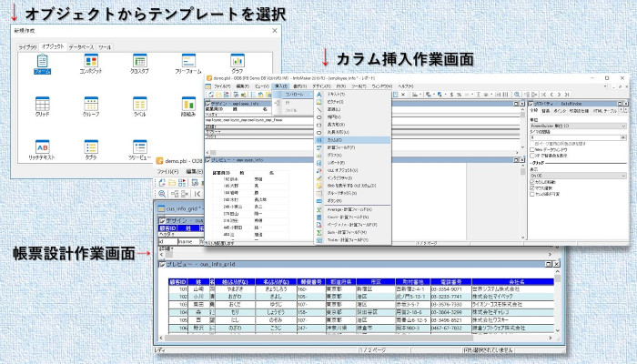Expand the コントロール submenu
Image resolution: width=637 pixels, height=364 pixels.
pyautogui.click(x=298, y=93)
